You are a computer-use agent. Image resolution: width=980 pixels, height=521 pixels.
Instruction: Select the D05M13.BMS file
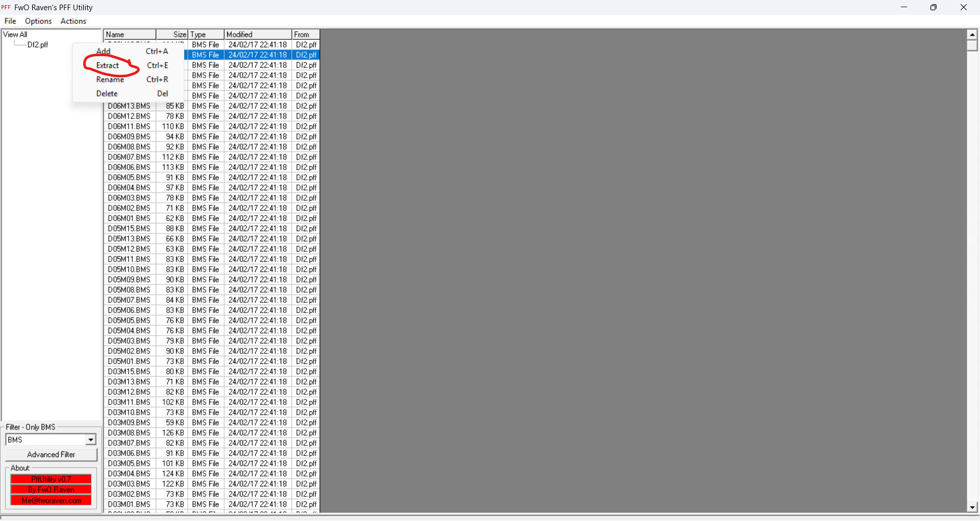click(x=129, y=239)
